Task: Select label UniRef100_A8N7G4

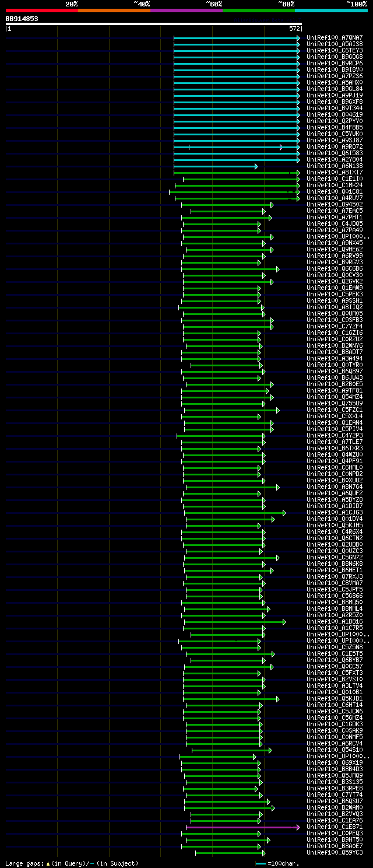Action: coord(335,487)
